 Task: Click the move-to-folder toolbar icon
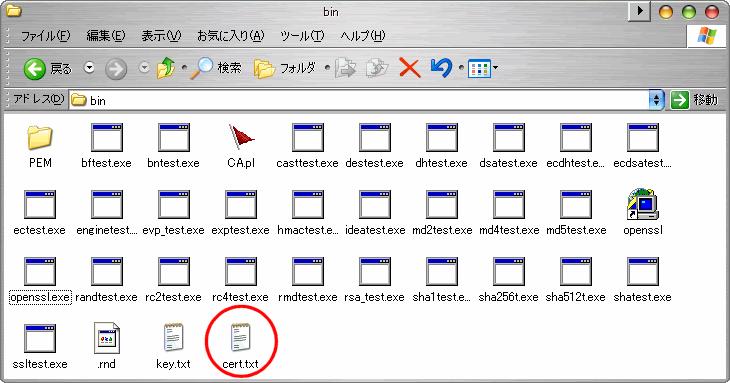345,68
